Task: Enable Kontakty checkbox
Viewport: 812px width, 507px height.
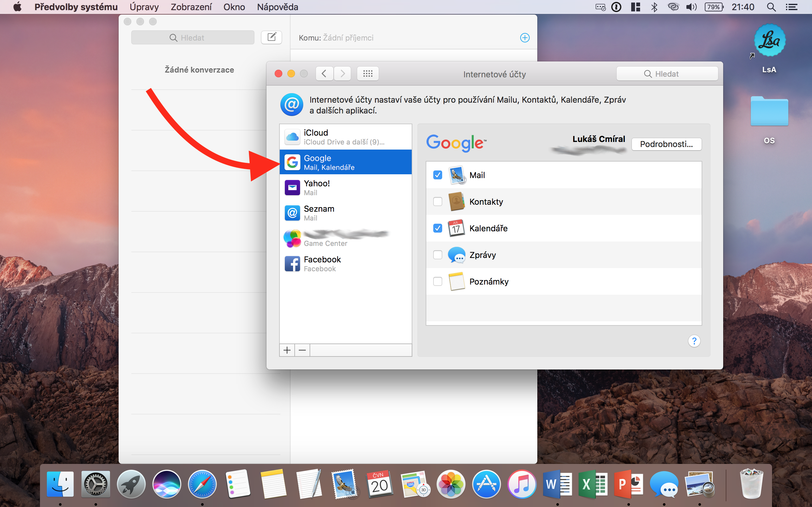Action: click(x=437, y=202)
